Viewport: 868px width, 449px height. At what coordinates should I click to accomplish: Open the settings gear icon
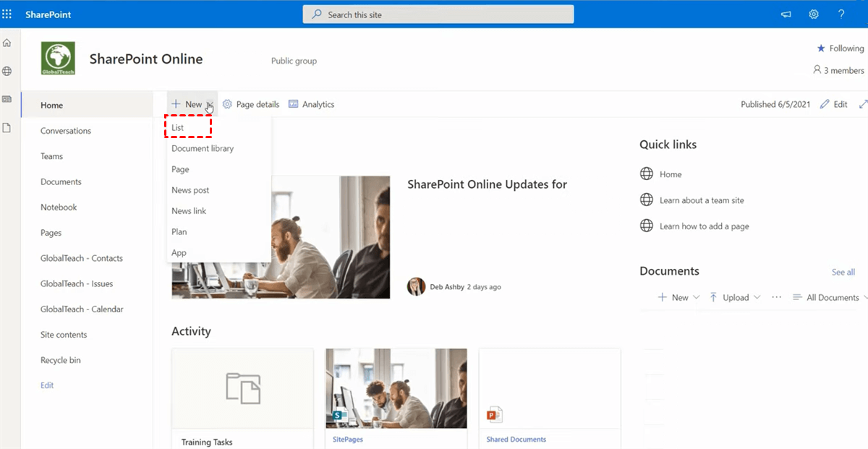click(814, 14)
